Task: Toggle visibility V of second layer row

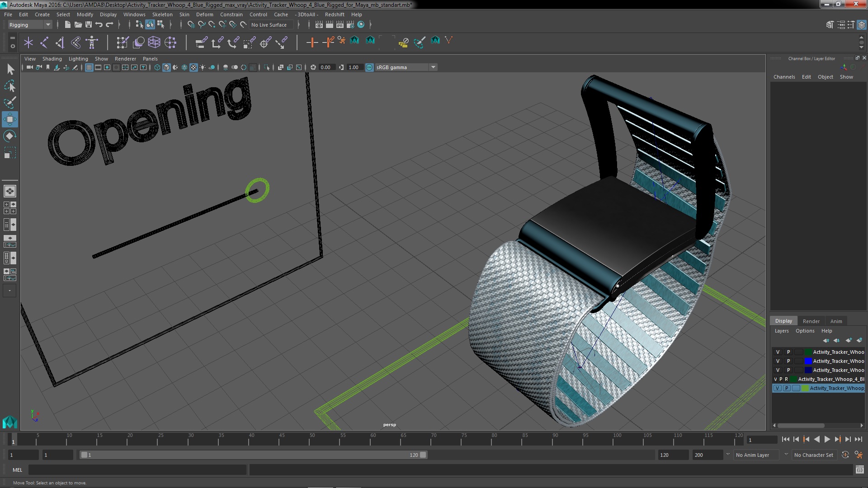Action: coord(778,361)
